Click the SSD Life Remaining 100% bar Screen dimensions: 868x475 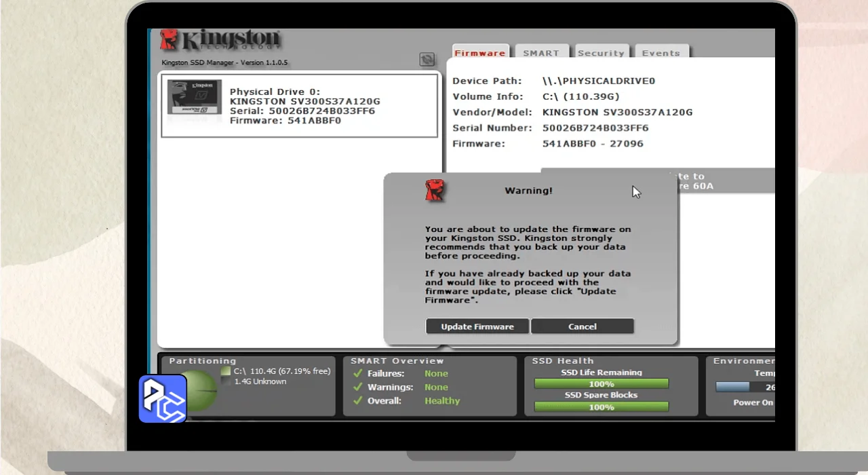click(601, 384)
